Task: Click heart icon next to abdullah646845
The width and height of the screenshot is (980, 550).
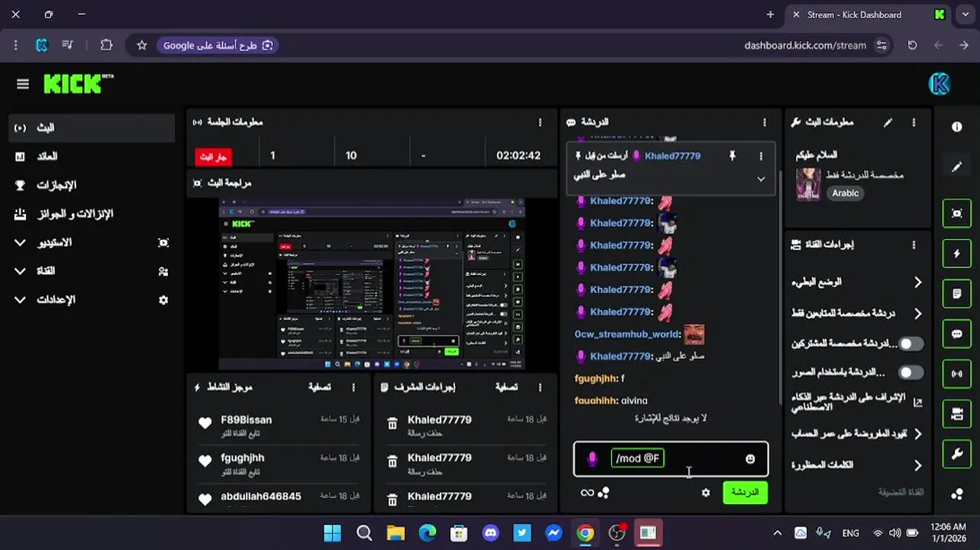Action: [205, 500]
